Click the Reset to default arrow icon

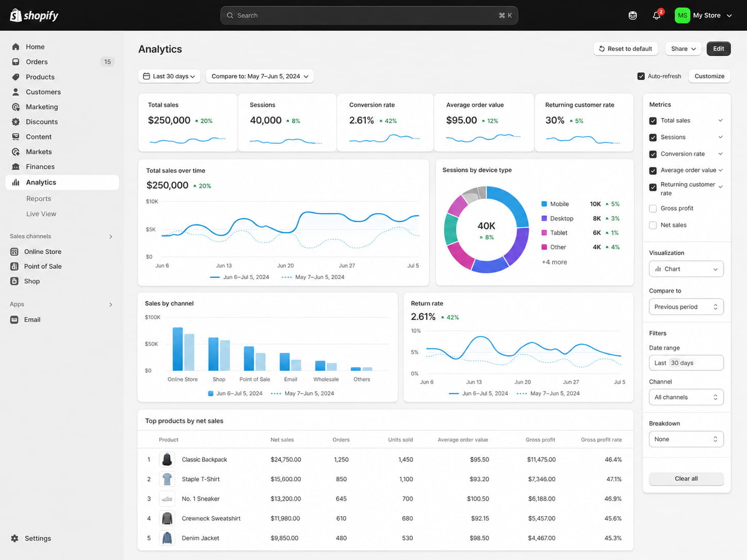[x=602, y=49]
